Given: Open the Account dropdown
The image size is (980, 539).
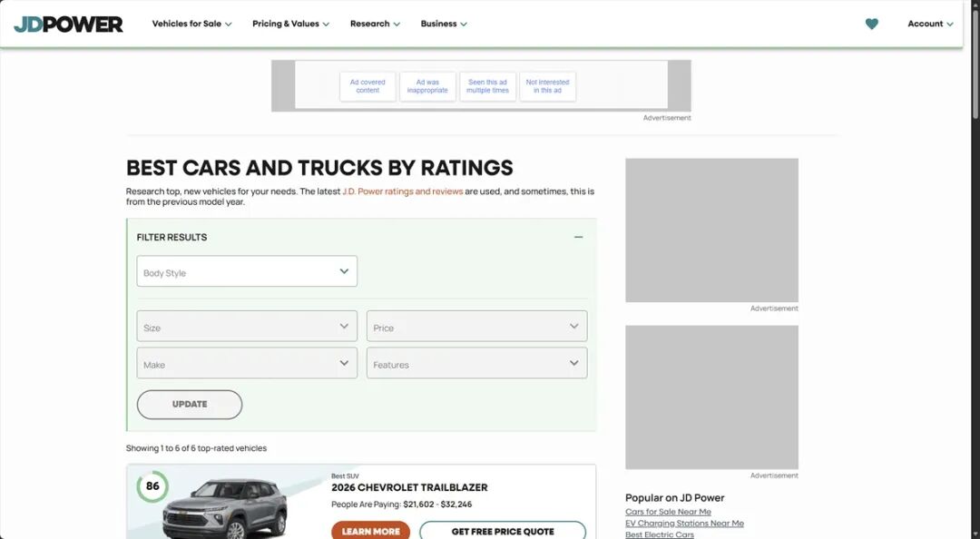Looking at the screenshot, I should pos(930,24).
